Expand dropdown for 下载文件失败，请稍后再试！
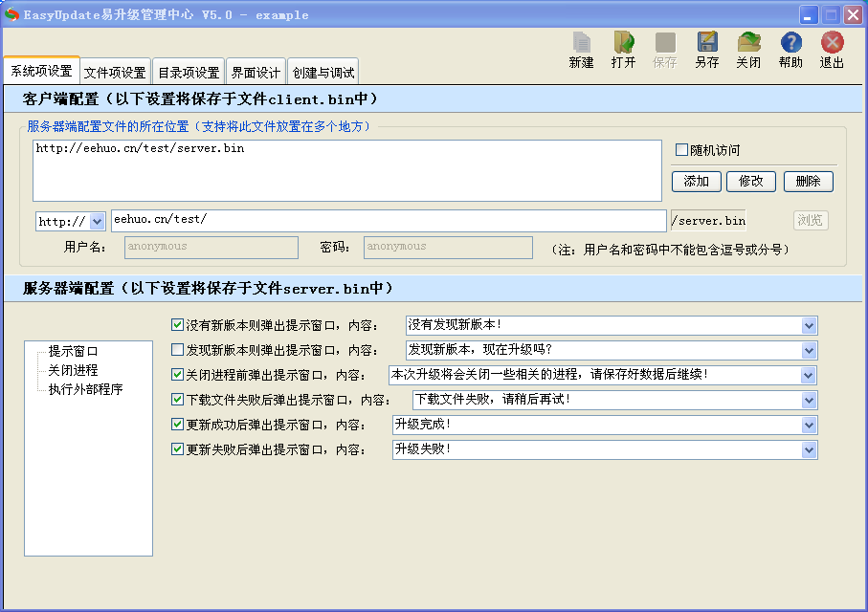The height and width of the screenshot is (612, 868). (x=809, y=400)
